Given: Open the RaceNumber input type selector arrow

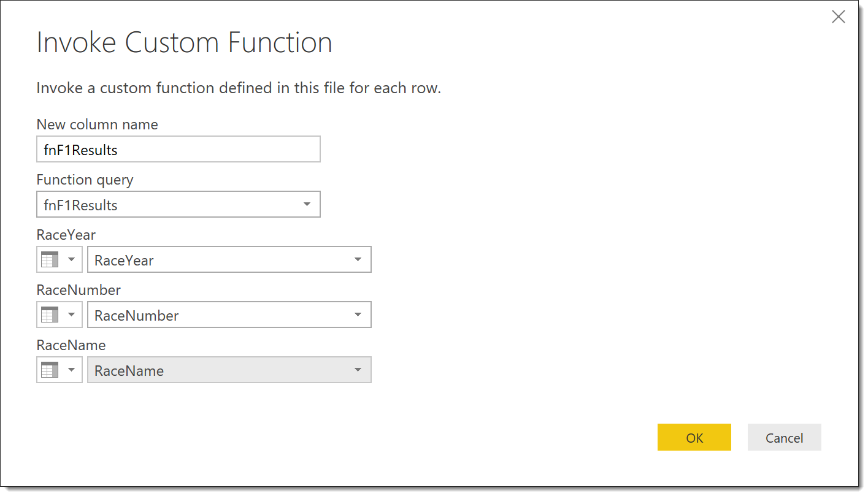Looking at the screenshot, I should click(71, 315).
